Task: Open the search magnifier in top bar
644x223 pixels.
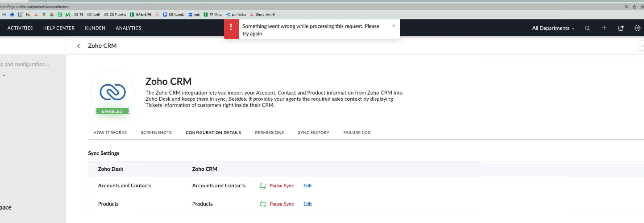Action: tap(587, 28)
